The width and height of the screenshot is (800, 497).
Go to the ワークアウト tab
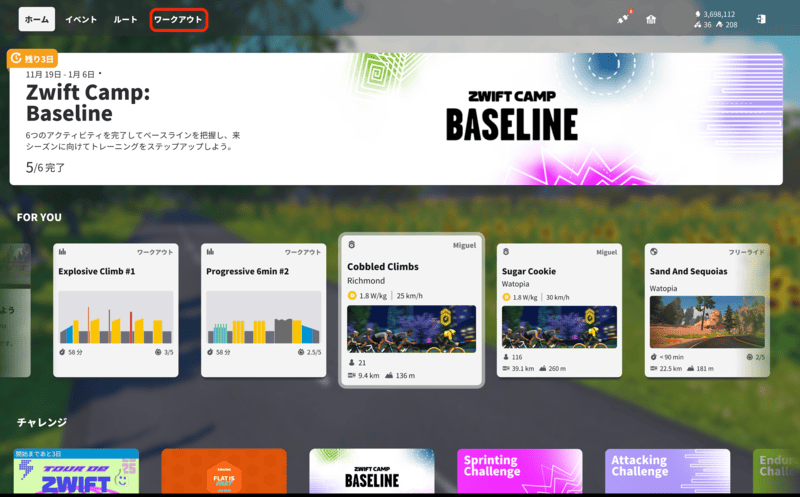point(178,19)
